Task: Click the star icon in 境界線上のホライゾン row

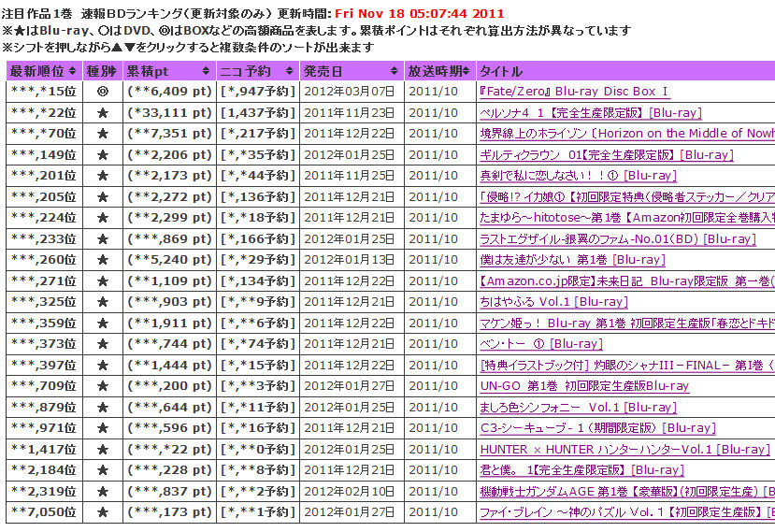Action: (x=103, y=134)
